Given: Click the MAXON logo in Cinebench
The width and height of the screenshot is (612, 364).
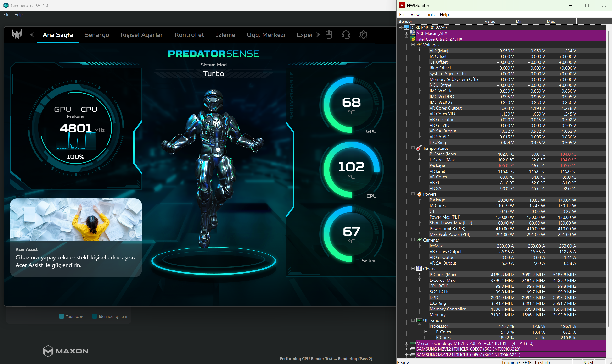Looking at the screenshot, I should 66,351.
